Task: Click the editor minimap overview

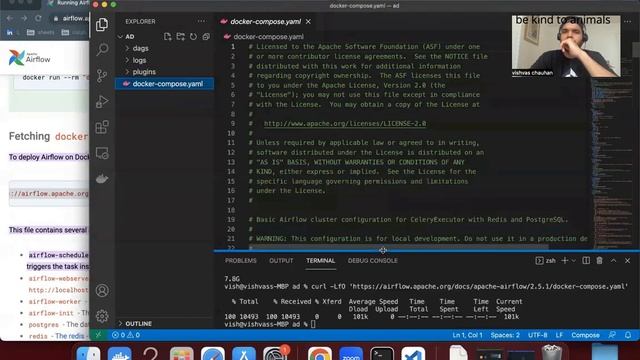Action: [x=611, y=163]
